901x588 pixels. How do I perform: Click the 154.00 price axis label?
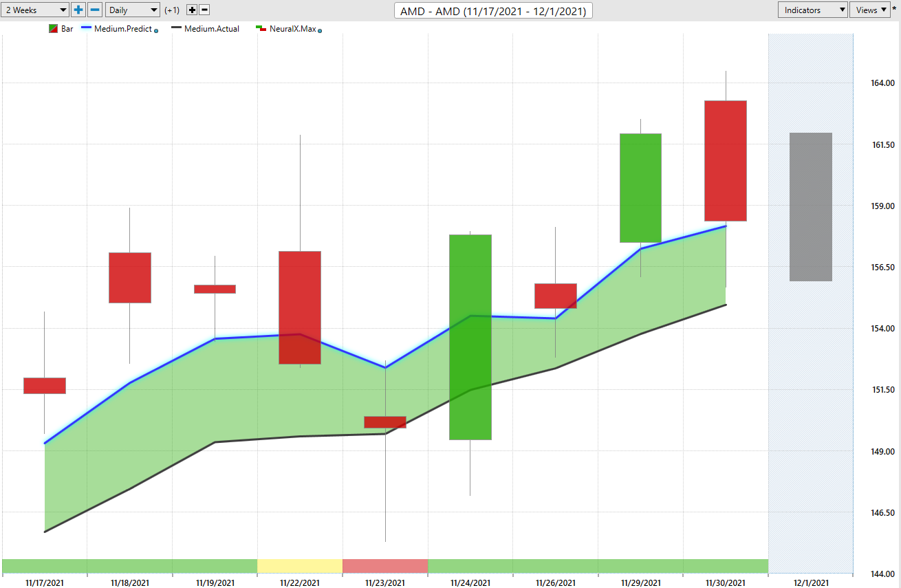(882, 329)
